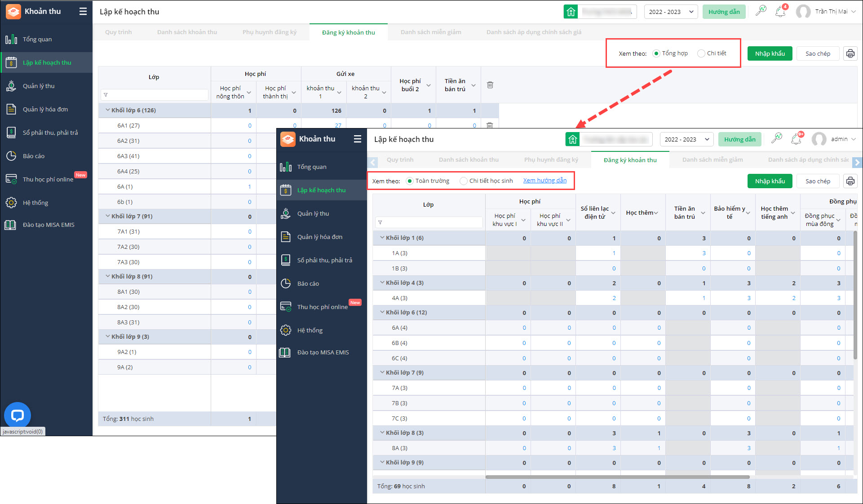
Task: Click the green home school icon
Action: (x=571, y=12)
